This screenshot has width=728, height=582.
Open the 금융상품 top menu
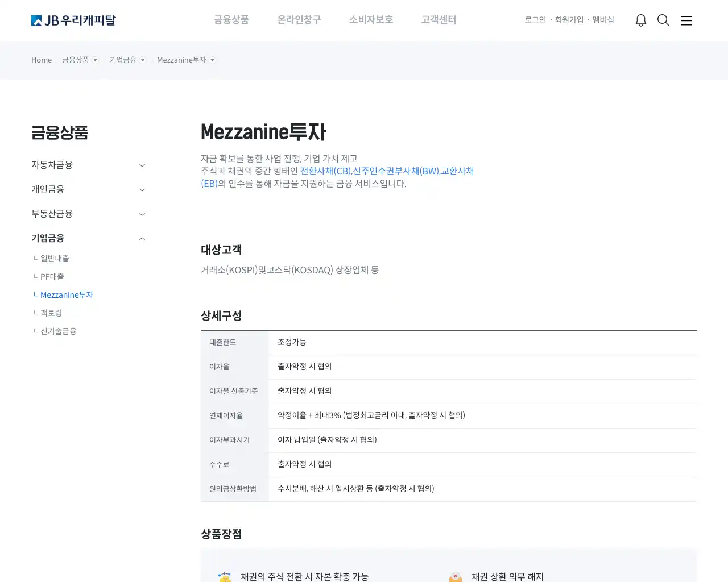pyautogui.click(x=231, y=20)
